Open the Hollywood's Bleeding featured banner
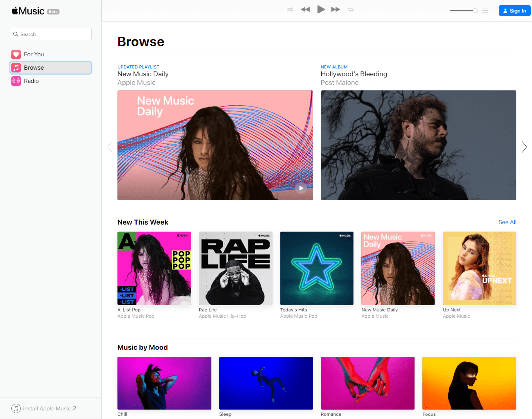Screen dimensions: 532x419 coord(418,146)
